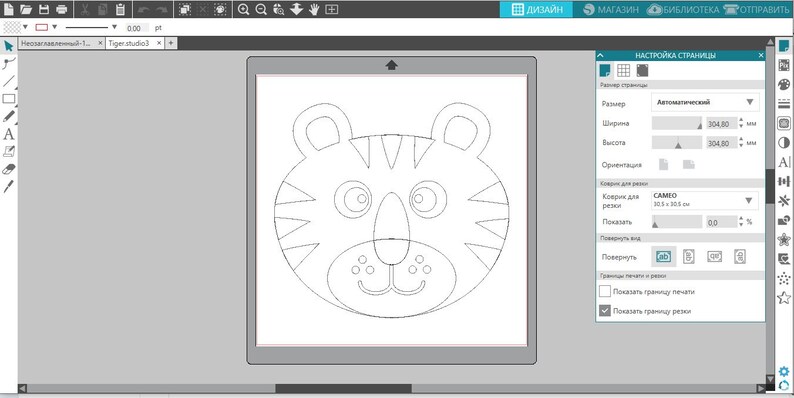Click the drag zoom down-arrow icon
The width and height of the screenshot is (794, 398).
296,9
